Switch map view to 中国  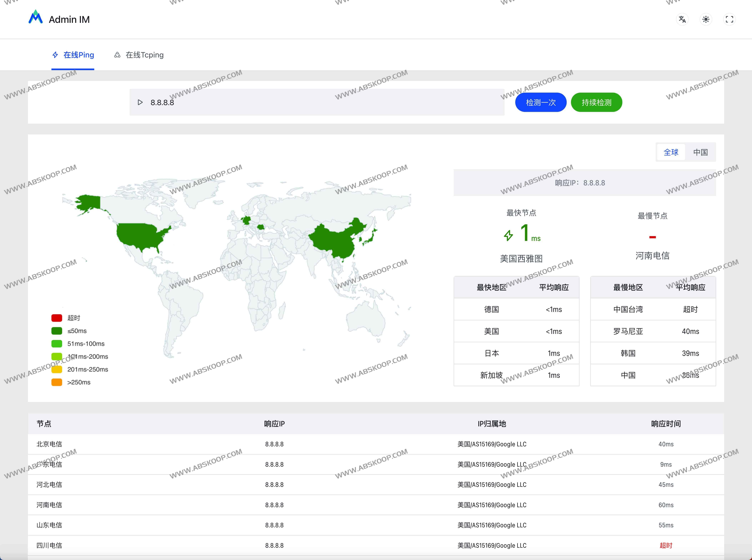tap(700, 152)
